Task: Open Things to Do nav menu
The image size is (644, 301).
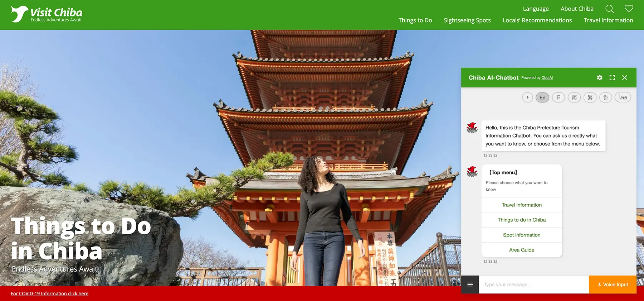Action: point(415,20)
